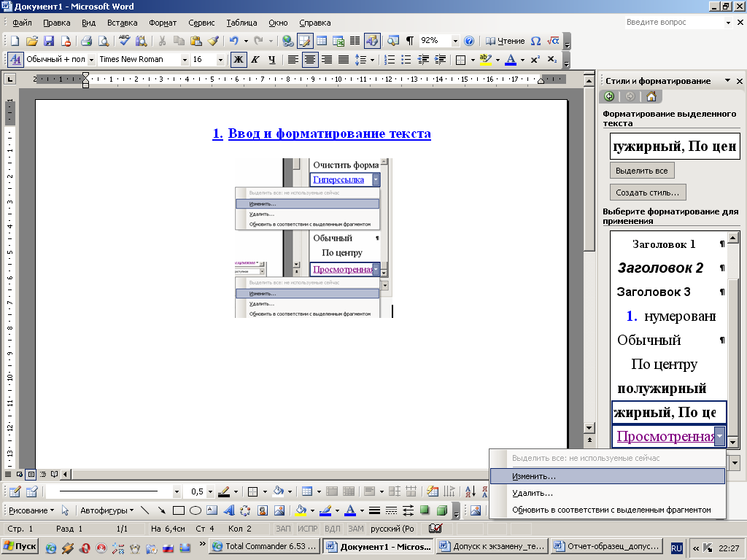Activate the Format Painter brush
Image resolution: width=747 pixels, height=560 pixels.
point(213,42)
